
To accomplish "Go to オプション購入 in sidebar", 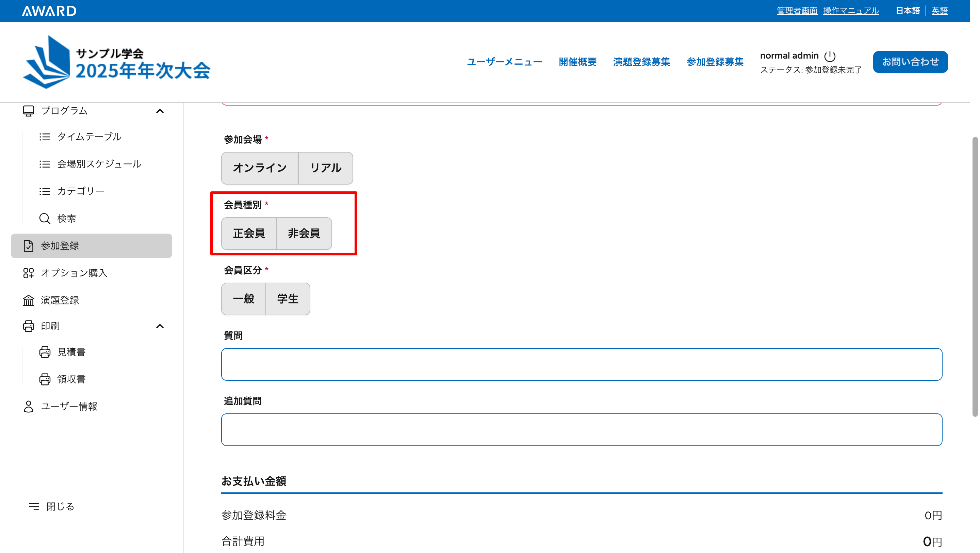I will click(x=74, y=273).
